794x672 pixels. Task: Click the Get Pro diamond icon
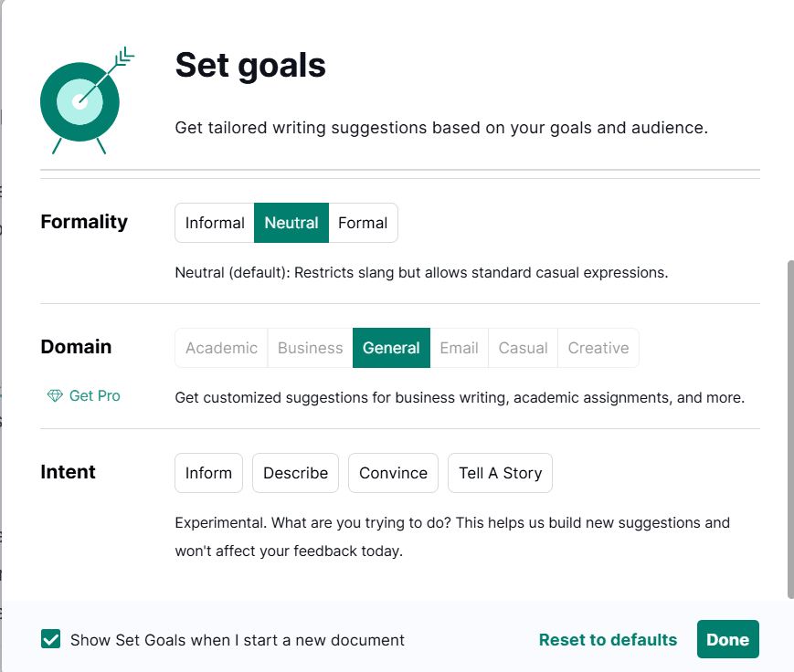[x=55, y=395]
